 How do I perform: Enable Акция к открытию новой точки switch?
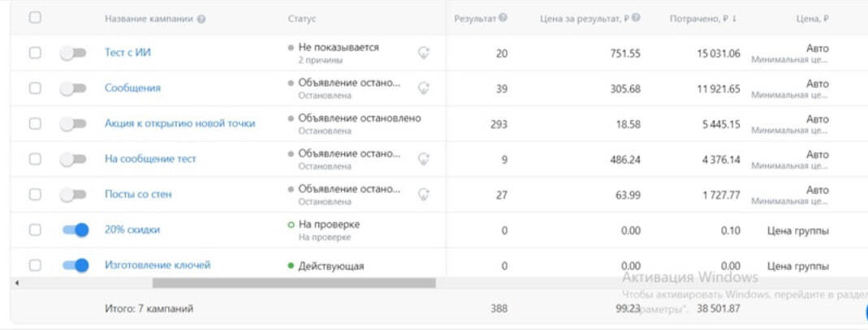coord(74,124)
